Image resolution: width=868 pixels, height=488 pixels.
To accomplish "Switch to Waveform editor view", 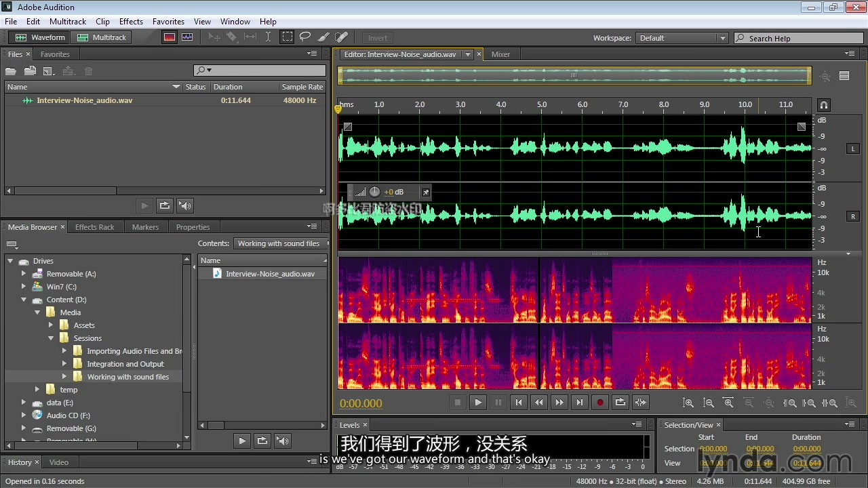I will point(40,37).
